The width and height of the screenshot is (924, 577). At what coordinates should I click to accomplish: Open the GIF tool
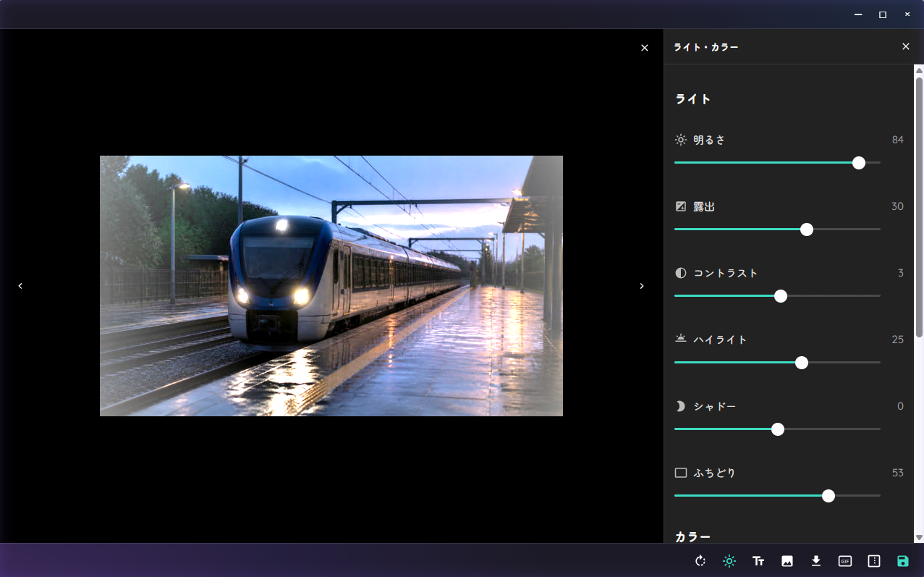tap(845, 561)
